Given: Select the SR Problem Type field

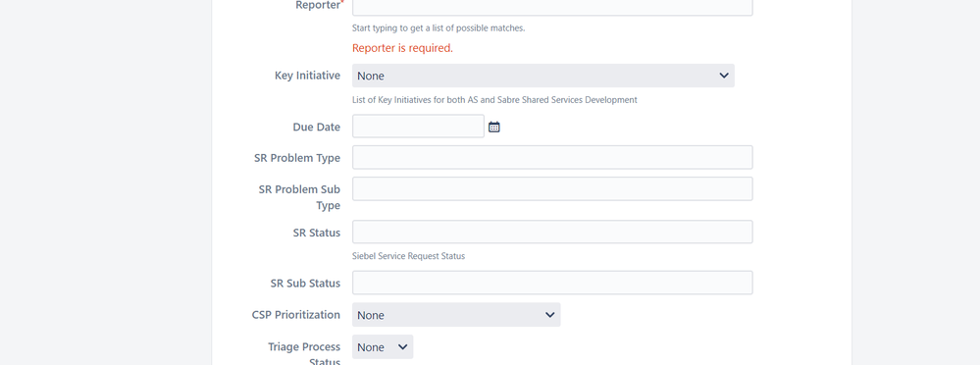Looking at the screenshot, I should (x=552, y=158).
